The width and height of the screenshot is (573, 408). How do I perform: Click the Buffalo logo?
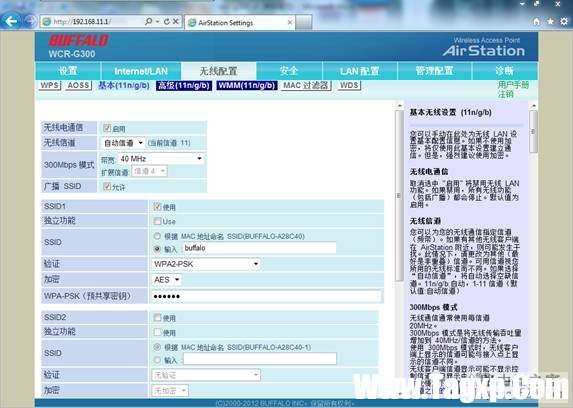pyautogui.click(x=79, y=41)
